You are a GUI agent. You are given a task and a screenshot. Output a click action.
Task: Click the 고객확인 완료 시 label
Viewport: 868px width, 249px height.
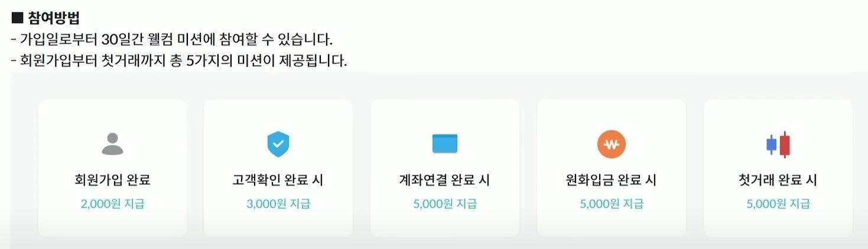[278, 180]
